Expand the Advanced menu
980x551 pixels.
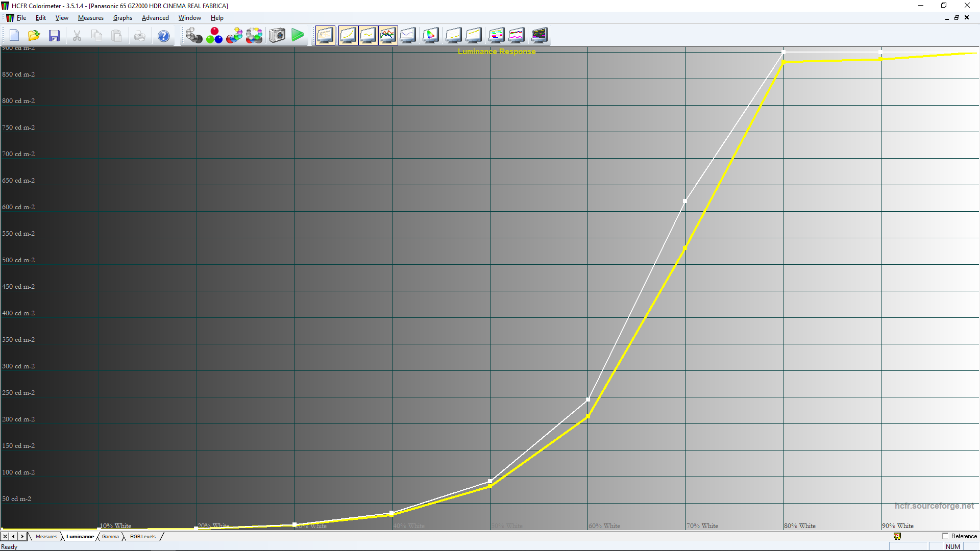[x=155, y=18]
